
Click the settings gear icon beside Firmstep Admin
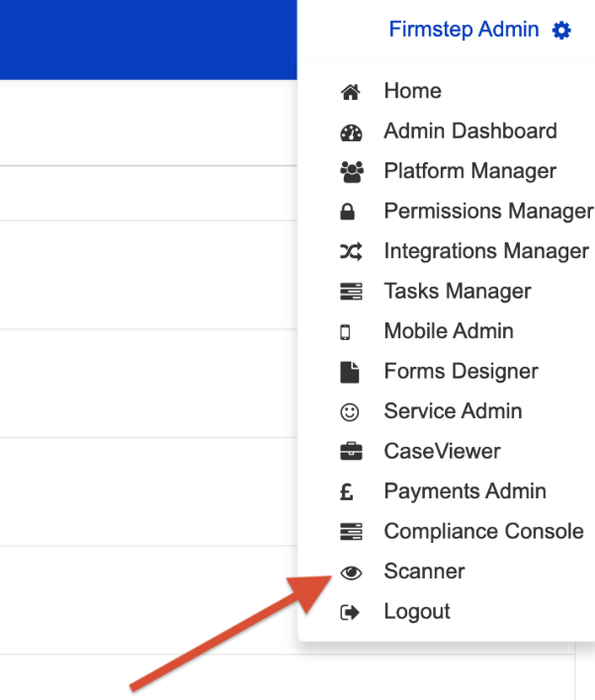click(561, 31)
